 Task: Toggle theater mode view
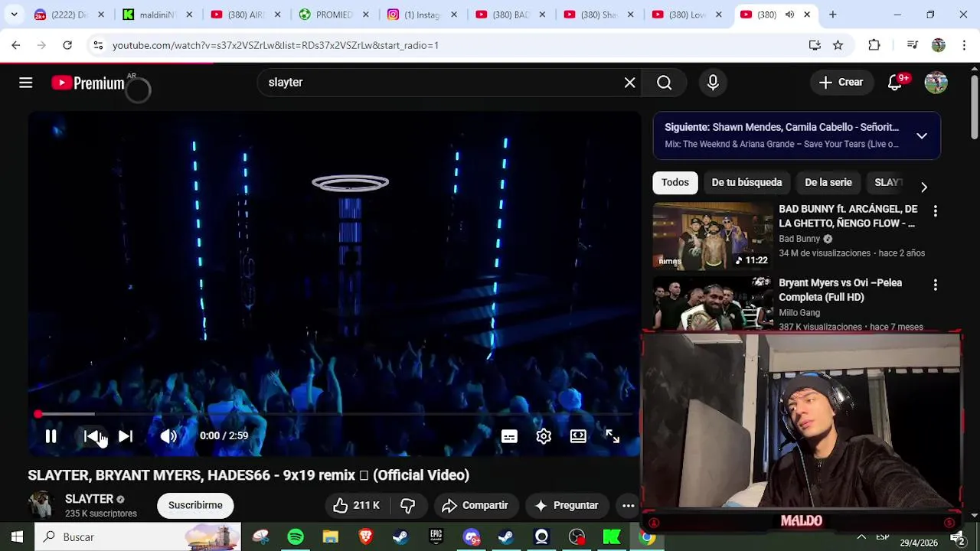click(578, 436)
